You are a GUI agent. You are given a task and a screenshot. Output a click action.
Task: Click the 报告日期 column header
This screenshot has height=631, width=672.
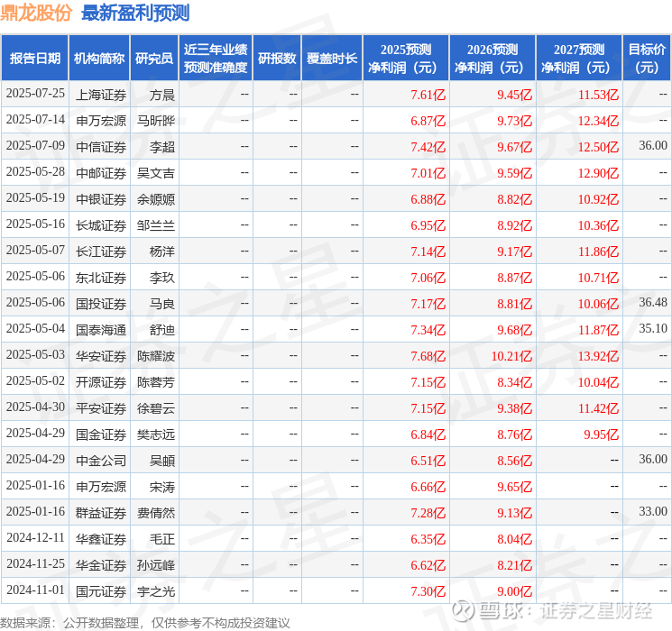point(34,59)
